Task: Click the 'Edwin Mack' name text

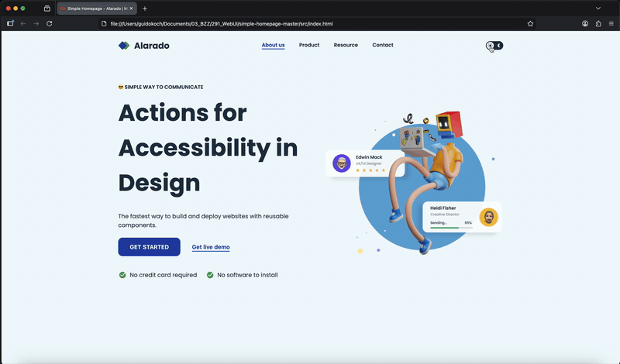Action: [369, 157]
